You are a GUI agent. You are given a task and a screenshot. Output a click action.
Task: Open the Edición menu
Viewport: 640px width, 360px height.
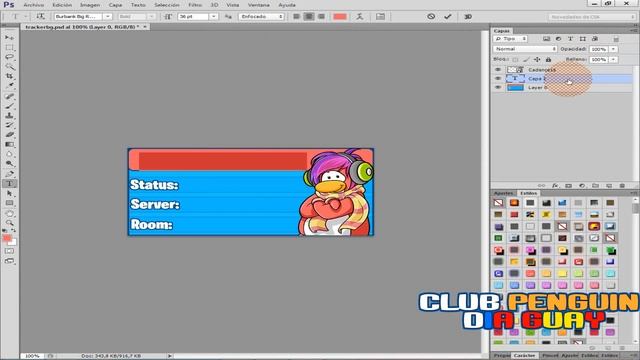pyautogui.click(x=62, y=5)
